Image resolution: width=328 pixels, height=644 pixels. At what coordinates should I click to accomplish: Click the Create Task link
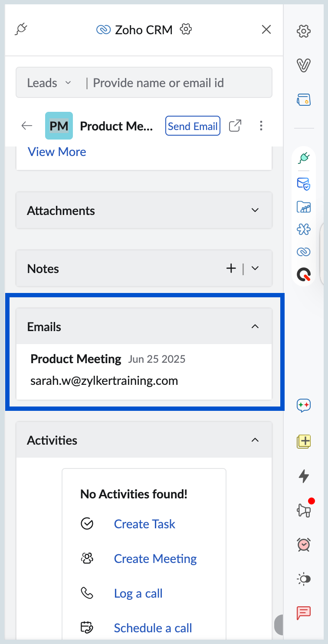pos(144,524)
